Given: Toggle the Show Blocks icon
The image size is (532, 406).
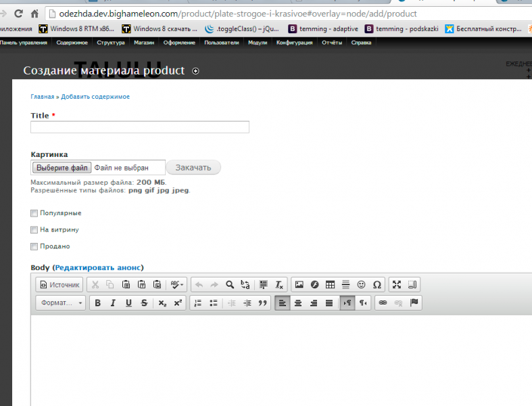Looking at the screenshot, I should coord(412,285).
